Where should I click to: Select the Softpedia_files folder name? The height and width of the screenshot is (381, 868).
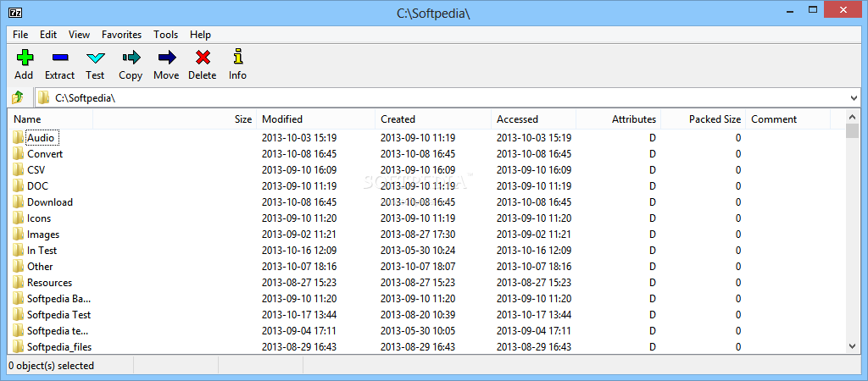59,347
